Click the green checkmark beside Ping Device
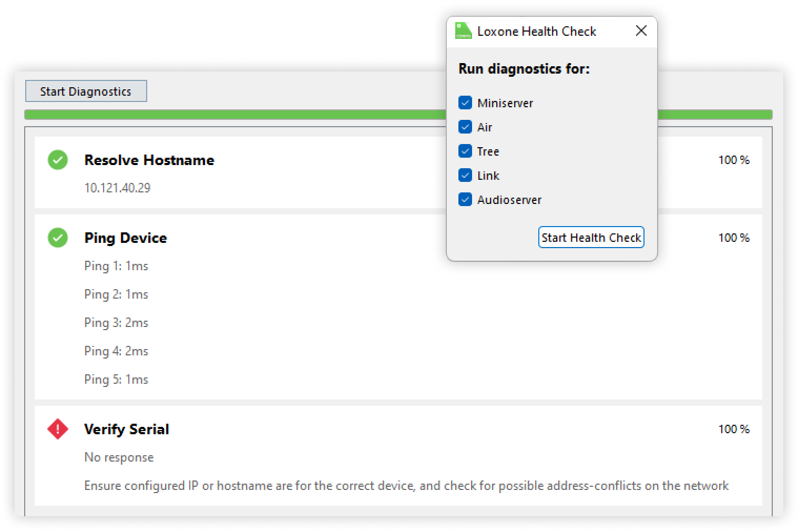 (x=58, y=238)
